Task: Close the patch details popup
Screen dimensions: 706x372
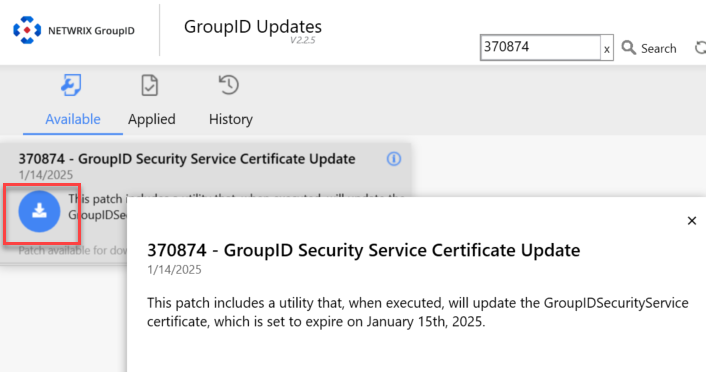Action: (692, 221)
